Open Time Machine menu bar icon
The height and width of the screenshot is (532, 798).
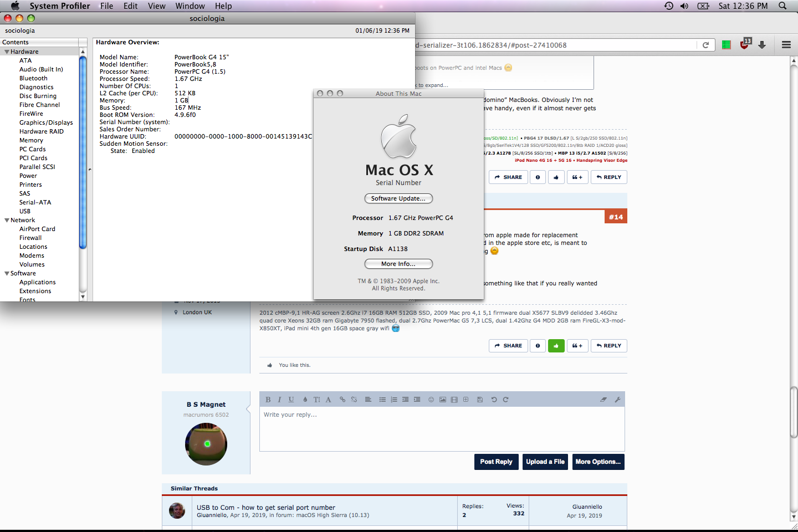pos(669,6)
